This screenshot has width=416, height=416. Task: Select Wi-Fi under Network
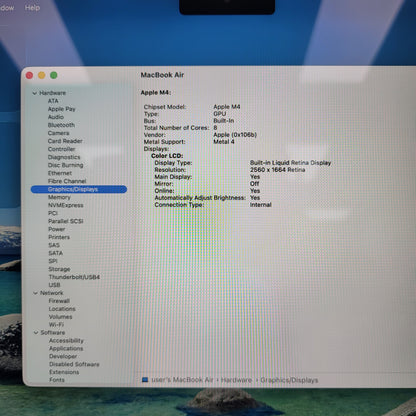click(56, 325)
